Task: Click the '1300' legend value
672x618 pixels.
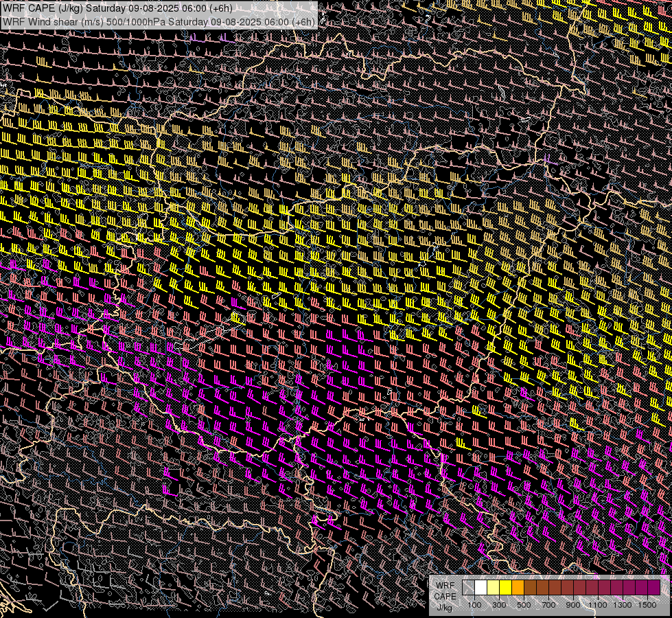Action: (623, 605)
